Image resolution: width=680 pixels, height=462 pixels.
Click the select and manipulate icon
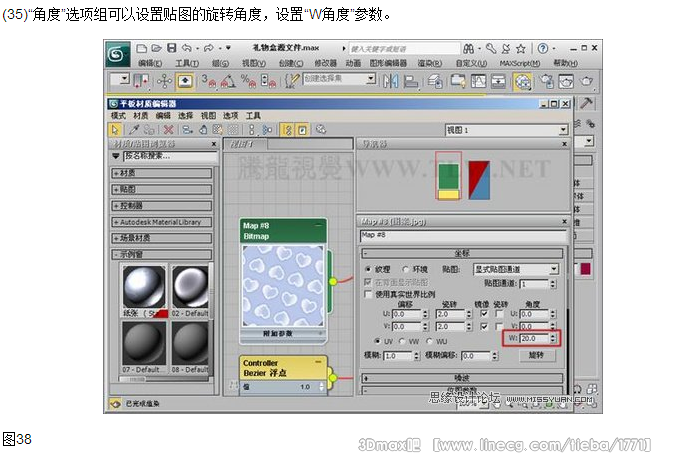point(185,81)
